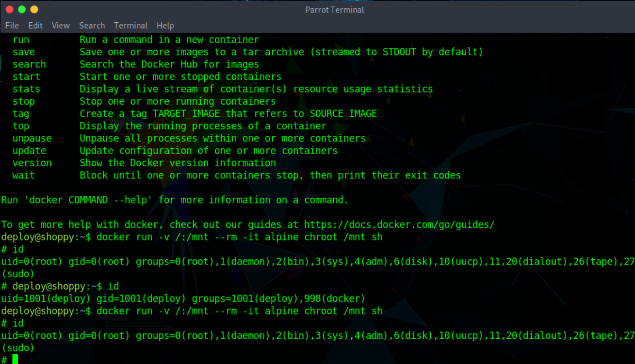Click the yellow window button
Viewport: 635px width, 364px height.
(x=34, y=9)
